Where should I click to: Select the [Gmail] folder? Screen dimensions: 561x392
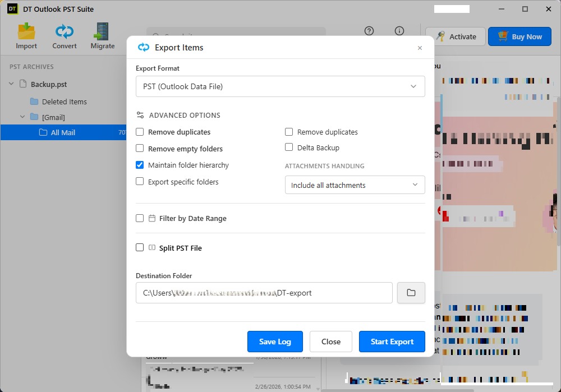point(53,117)
